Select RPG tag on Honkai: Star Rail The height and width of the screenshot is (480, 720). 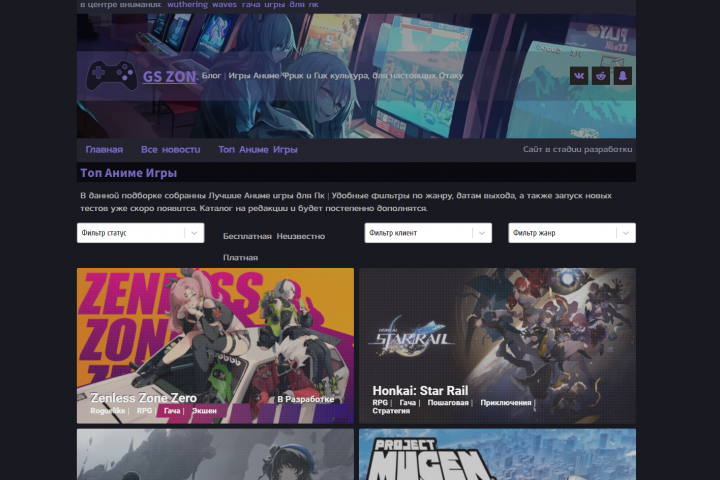(380, 403)
